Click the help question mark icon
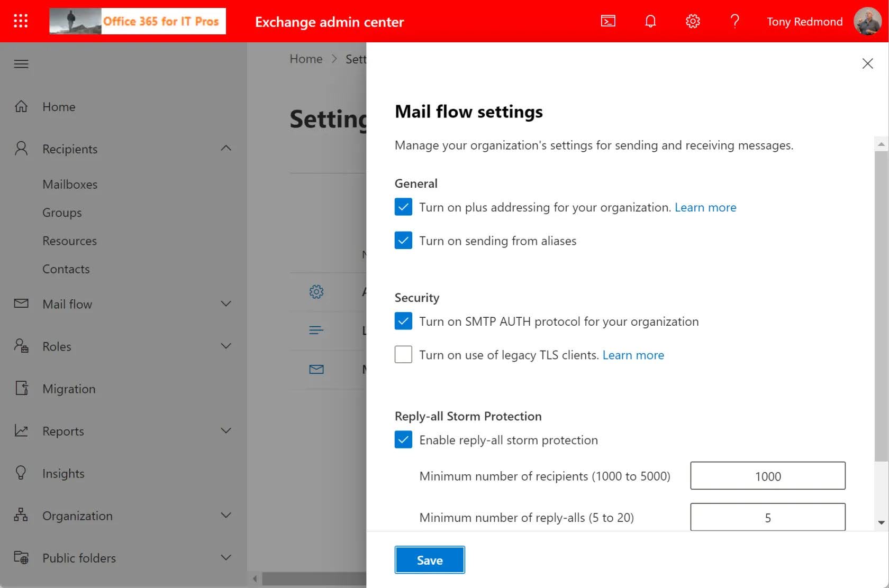 [734, 21]
